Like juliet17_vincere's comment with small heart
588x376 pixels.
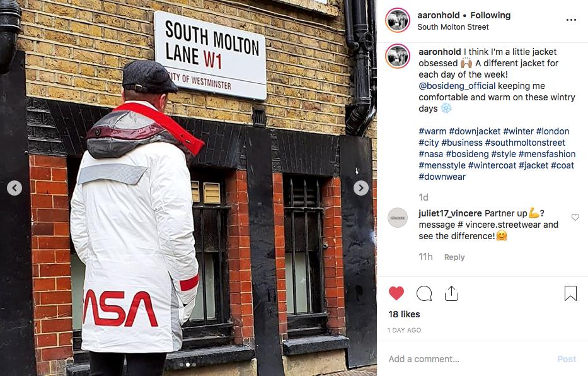[x=575, y=217]
